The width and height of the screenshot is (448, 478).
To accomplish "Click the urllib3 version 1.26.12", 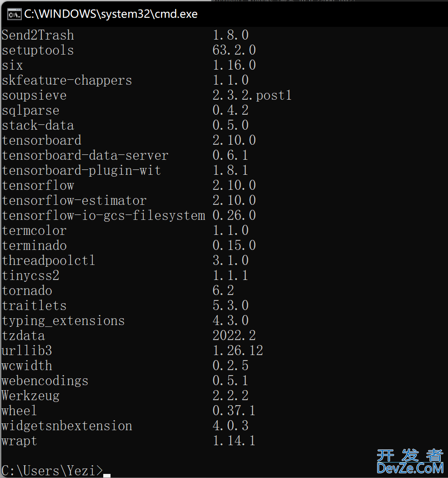I will [237, 350].
